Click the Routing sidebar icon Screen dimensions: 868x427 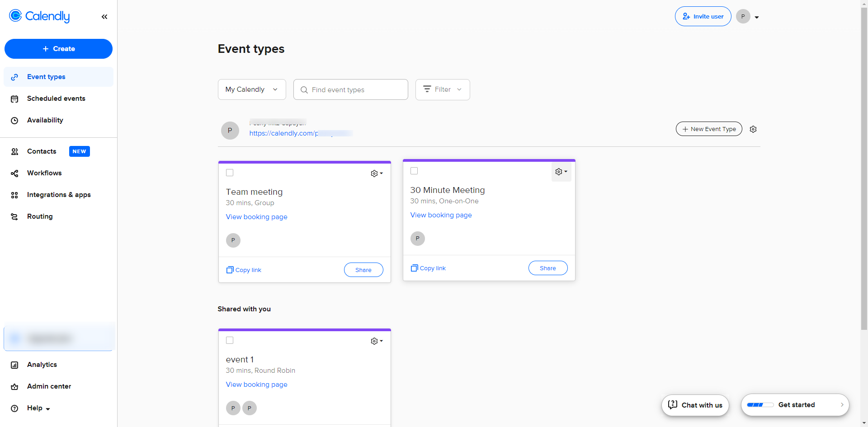pyautogui.click(x=14, y=217)
